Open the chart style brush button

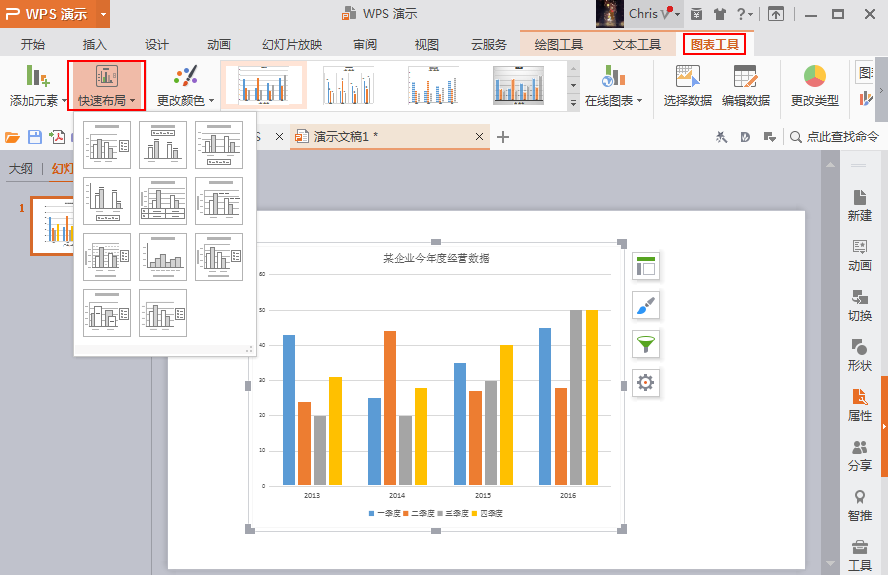[646, 305]
